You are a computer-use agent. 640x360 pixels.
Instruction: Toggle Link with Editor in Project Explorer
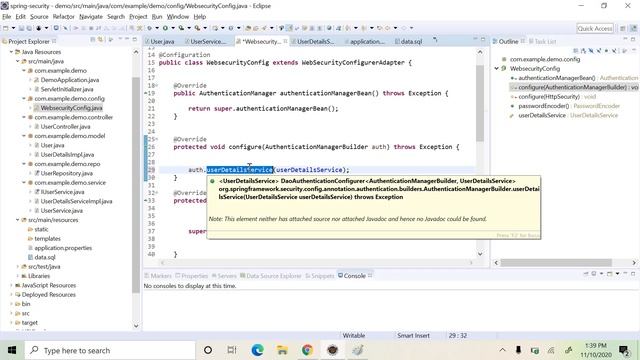click(x=100, y=40)
